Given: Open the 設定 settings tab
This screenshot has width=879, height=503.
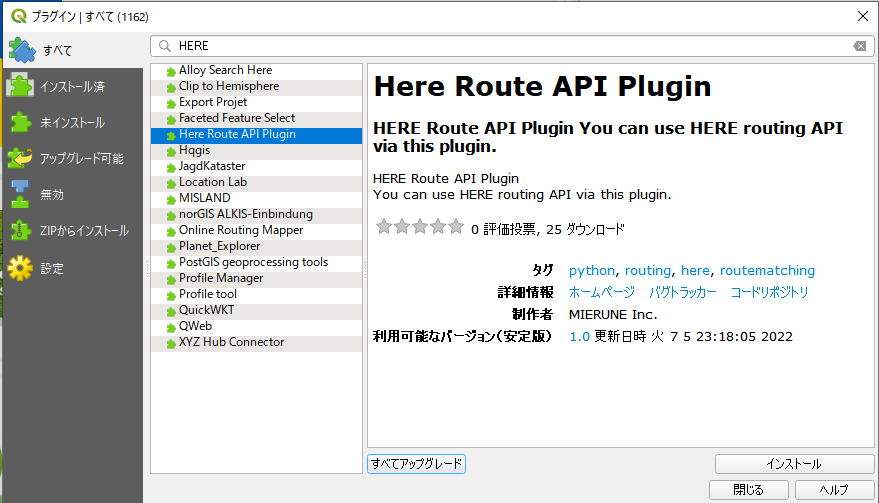Looking at the screenshot, I should tap(73, 269).
